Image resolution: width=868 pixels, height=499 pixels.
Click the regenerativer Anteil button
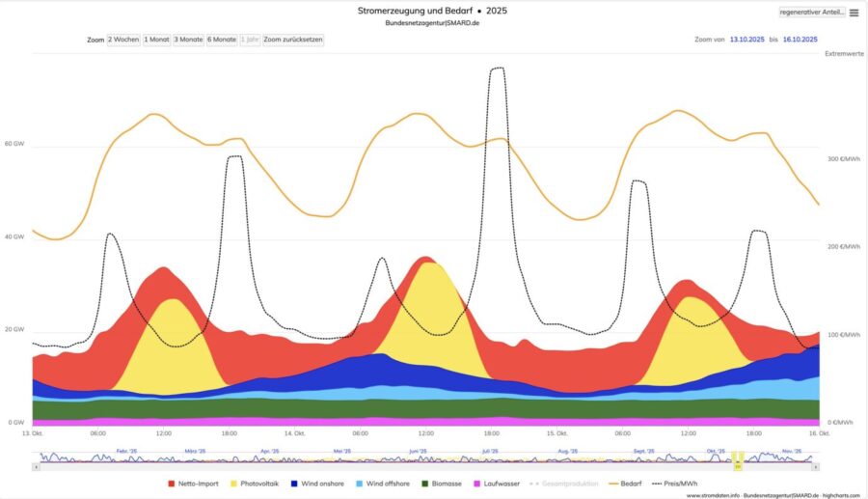point(812,13)
